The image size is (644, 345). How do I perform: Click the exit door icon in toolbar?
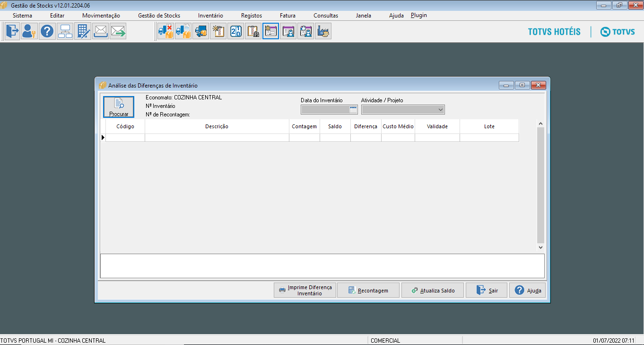pos(12,31)
